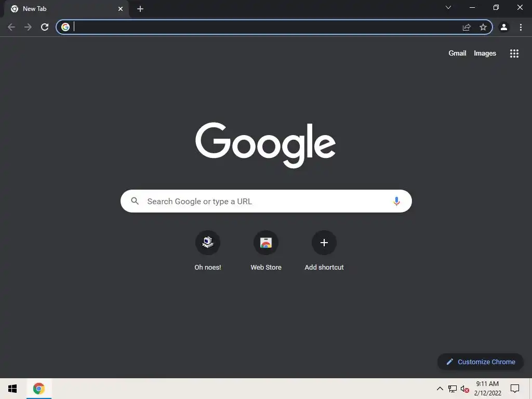Viewport: 532px width, 399px height.
Task: Show hidden tray icons chevron
Action: coord(440,389)
